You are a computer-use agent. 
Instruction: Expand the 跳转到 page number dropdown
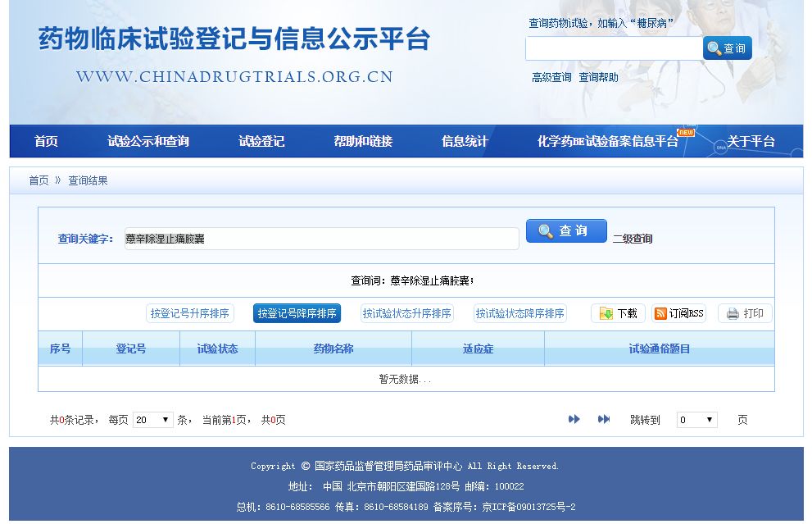point(696,419)
